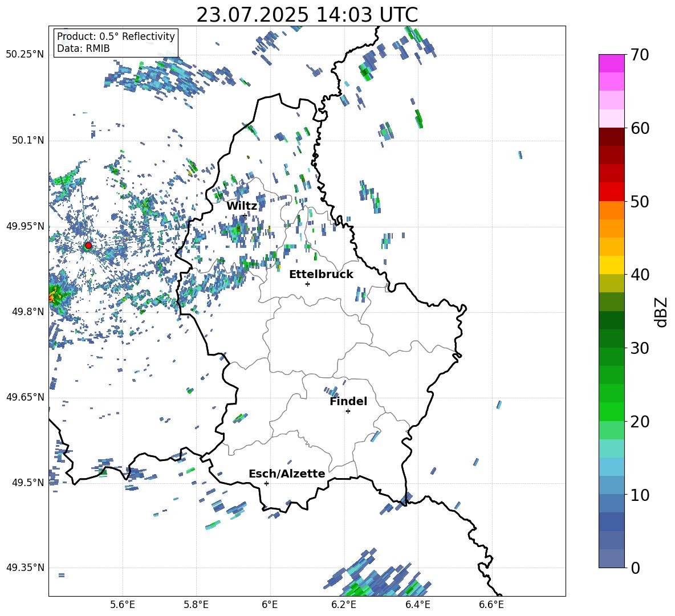Click the dark red colorbar segment below 60

click(x=611, y=137)
